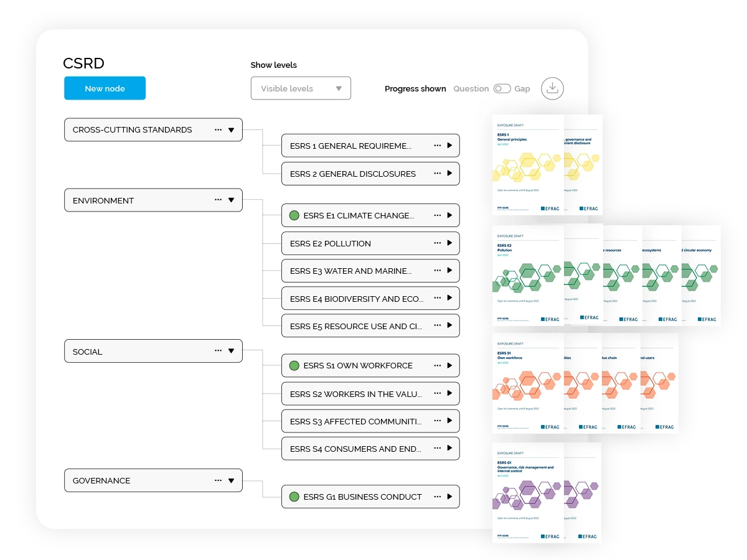Expand ESRS E3 WATER AND MARINE node arrow
The image size is (747, 560).
(449, 271)
